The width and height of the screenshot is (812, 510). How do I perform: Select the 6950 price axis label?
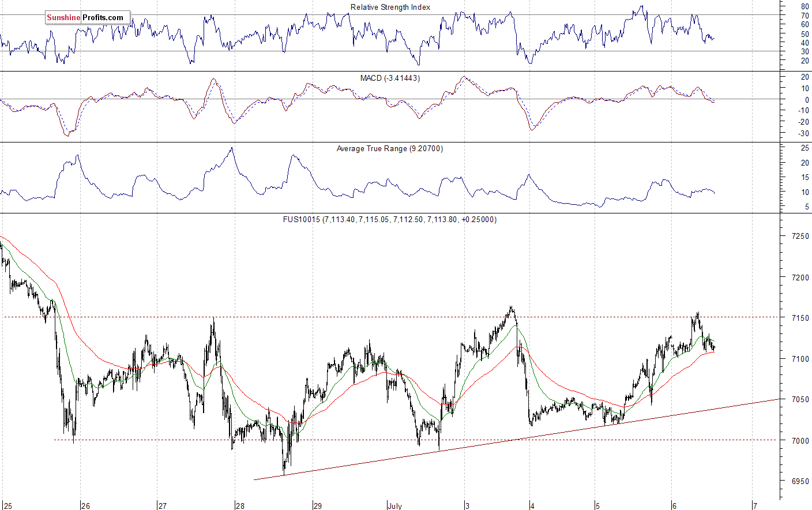pos(800,481)
